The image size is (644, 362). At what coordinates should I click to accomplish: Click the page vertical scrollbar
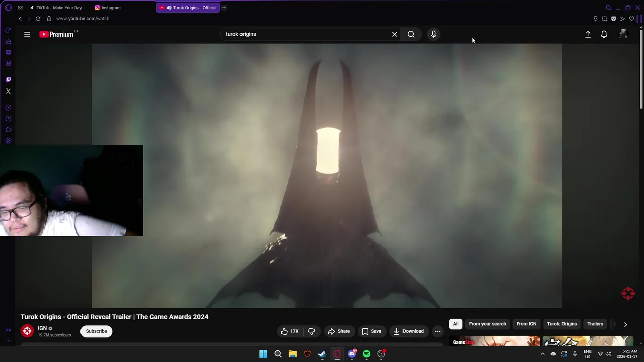641,69
